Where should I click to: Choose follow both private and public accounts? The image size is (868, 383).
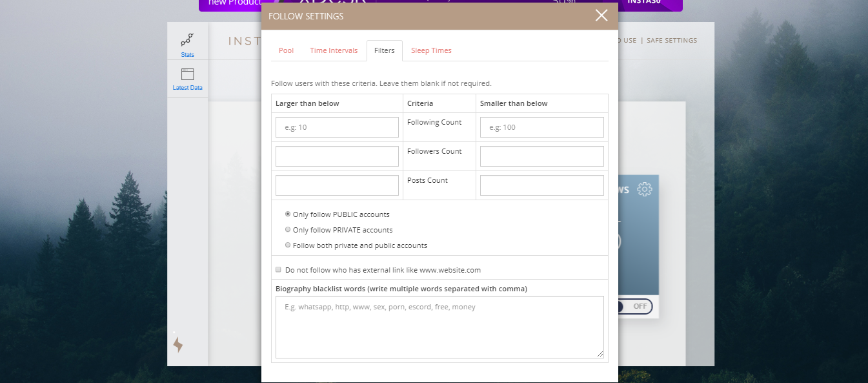click(x=288, y=245)
